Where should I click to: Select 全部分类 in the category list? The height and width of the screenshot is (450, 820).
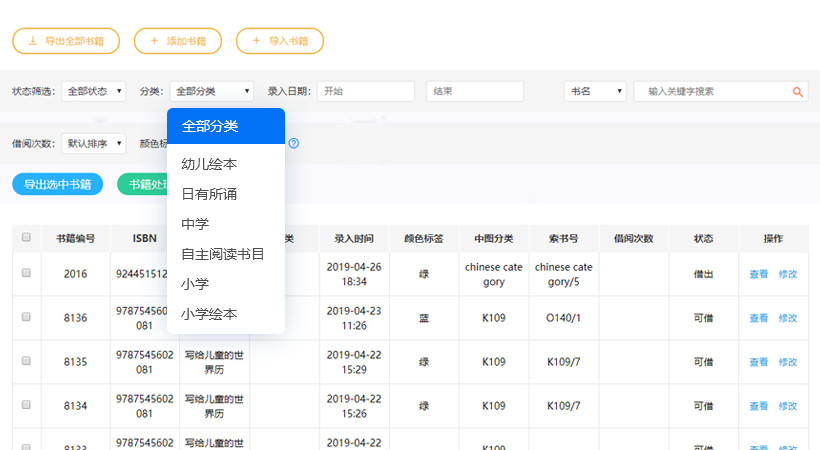(x=226, y=126)
